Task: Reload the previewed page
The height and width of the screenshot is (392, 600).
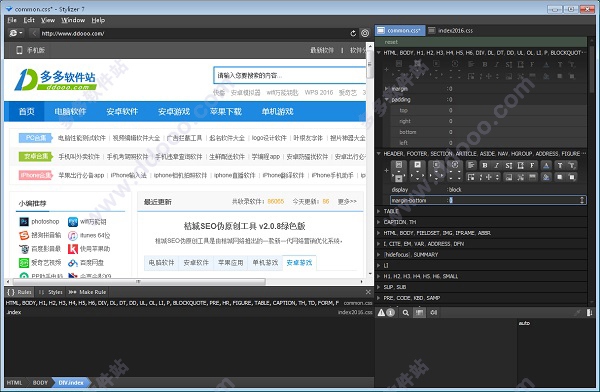Action: point(353,34)
